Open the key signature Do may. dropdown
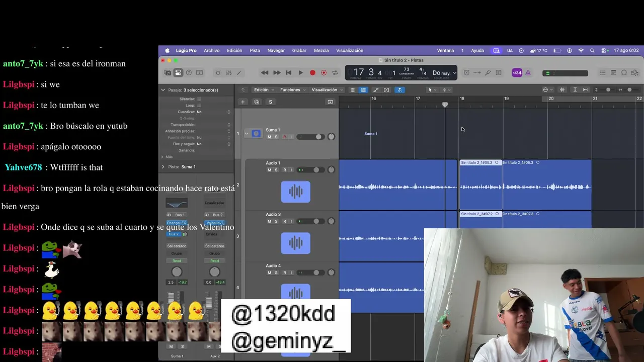Image resolution: width=644 pixels, height=362 pixels. click(x=444, y=73)
